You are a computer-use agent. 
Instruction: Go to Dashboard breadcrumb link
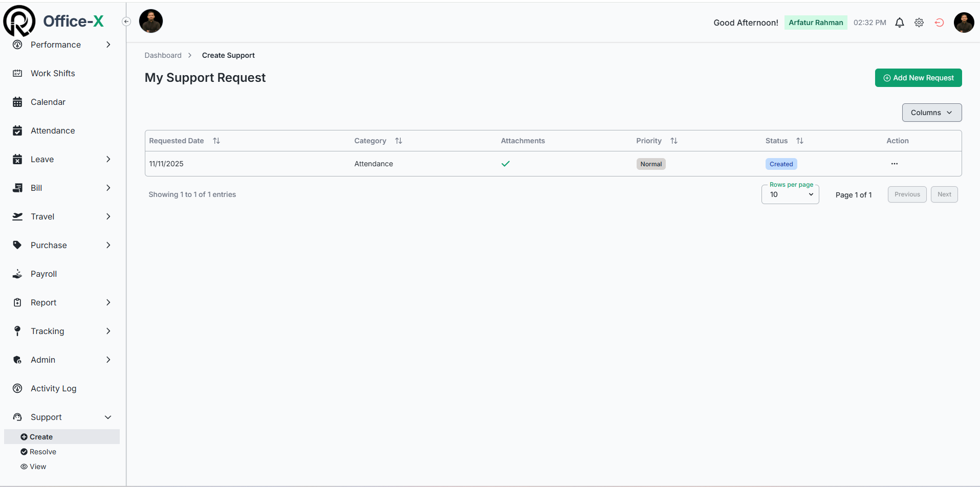tap(163, 55)
